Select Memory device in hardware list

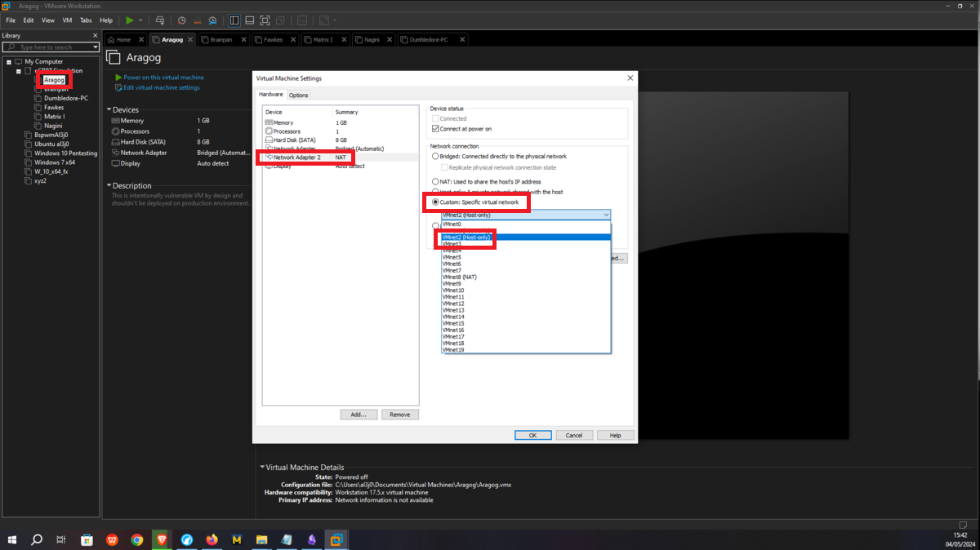tap(341, 122)
